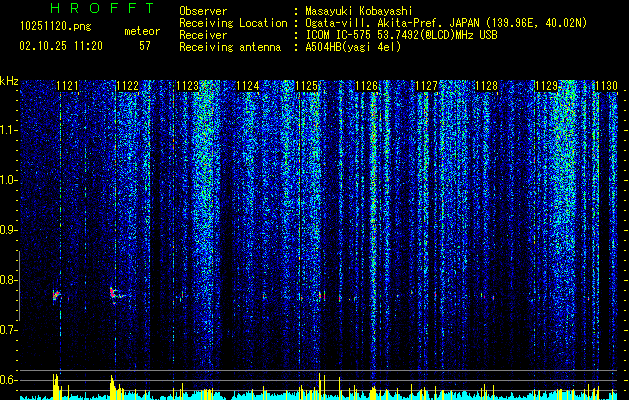Click the 0.6 frequency axis label
Image resolution: width=629 pixels, height=400 pixels.
tap(8, 380)
